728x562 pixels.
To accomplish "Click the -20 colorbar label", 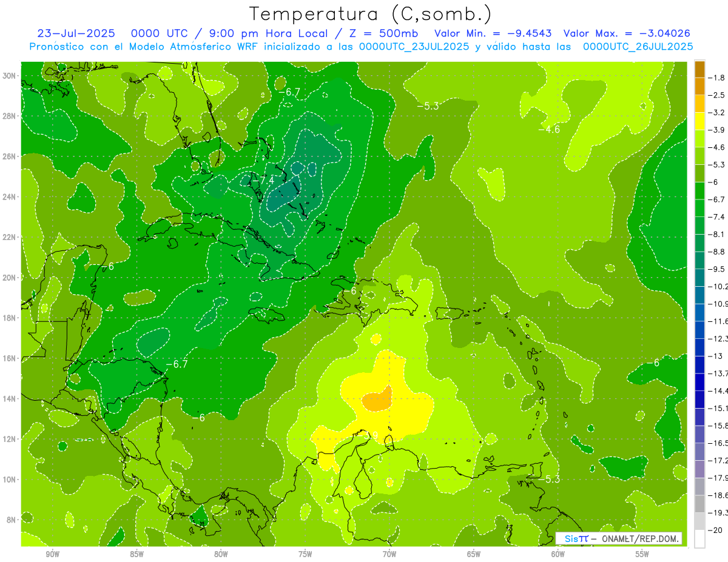I will coord(716,529).
